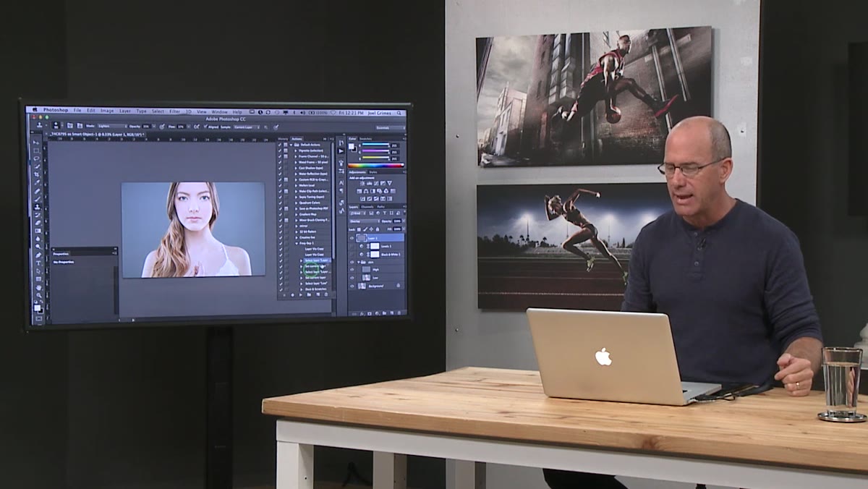Click Add layer style fx icon
Screen dimensions: 868x489
[362, 314]
